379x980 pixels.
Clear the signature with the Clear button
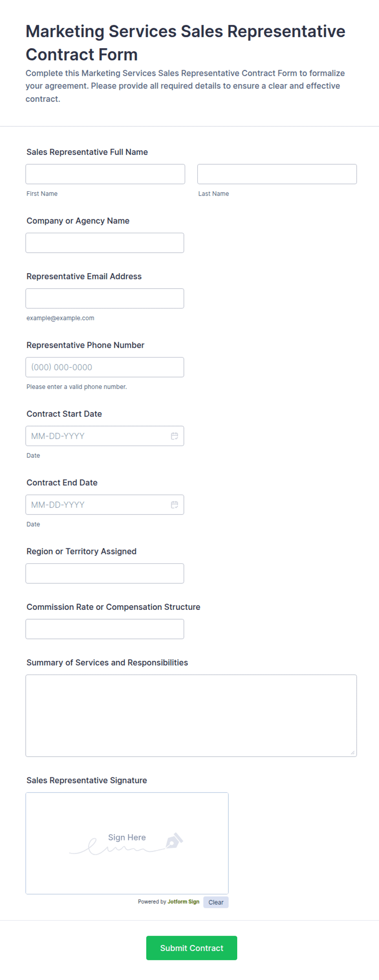coord(216,902)
